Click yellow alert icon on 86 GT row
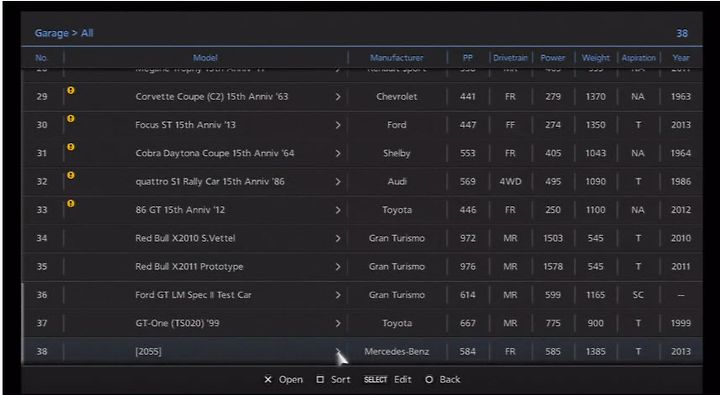This screenshot has height=395, width=720. [71, 203]
